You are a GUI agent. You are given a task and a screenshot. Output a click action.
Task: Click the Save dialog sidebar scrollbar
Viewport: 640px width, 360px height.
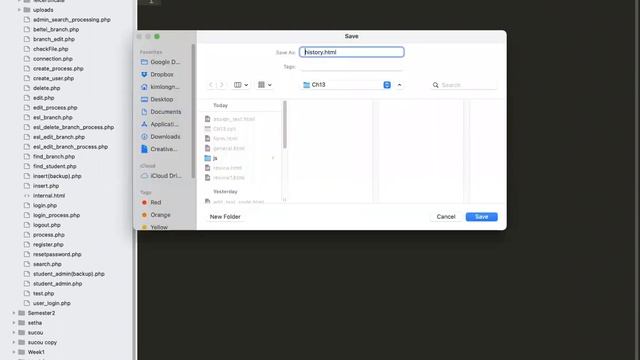[x=193, y=110]
